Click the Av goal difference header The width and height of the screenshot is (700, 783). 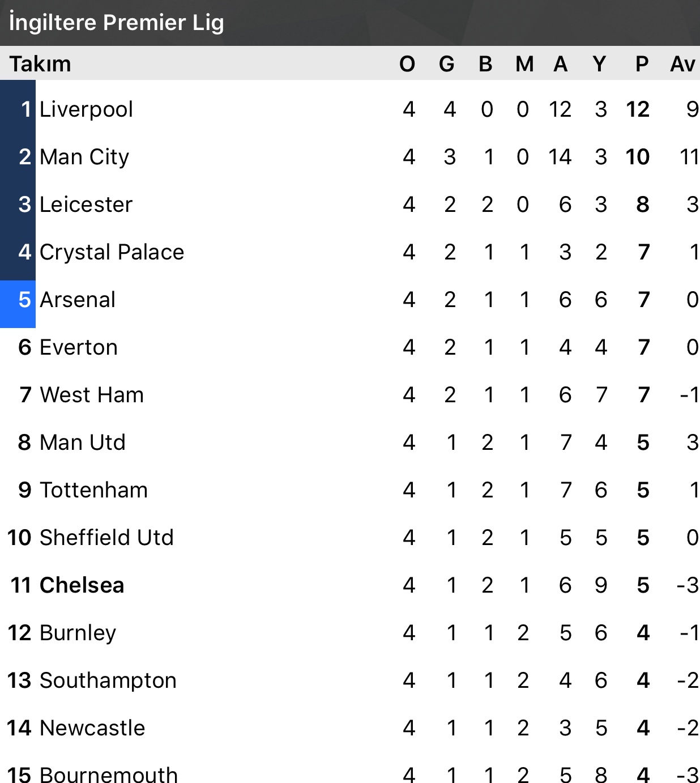pyautogui.click(x=682, y=64)
